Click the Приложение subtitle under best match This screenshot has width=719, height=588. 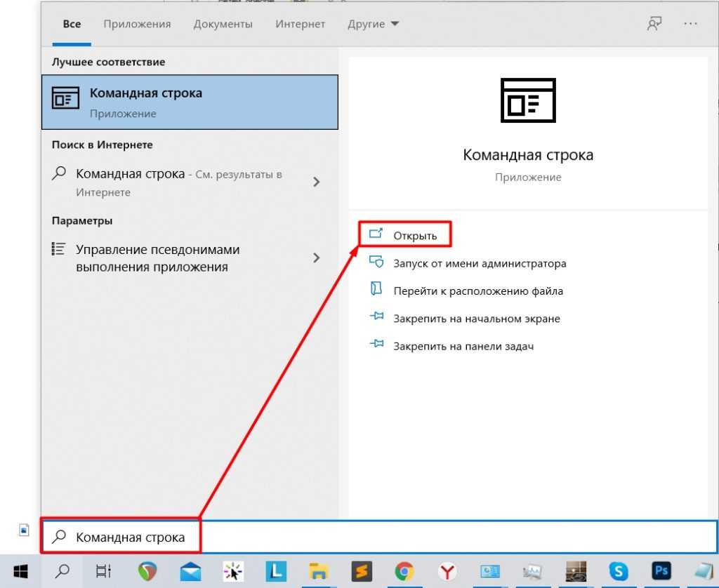123,114
